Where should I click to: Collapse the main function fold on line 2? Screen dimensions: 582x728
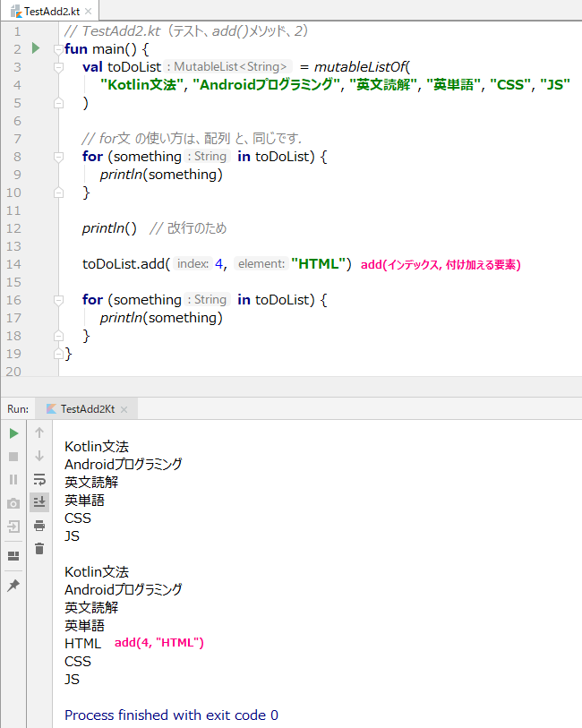click(x=58, y=49)
